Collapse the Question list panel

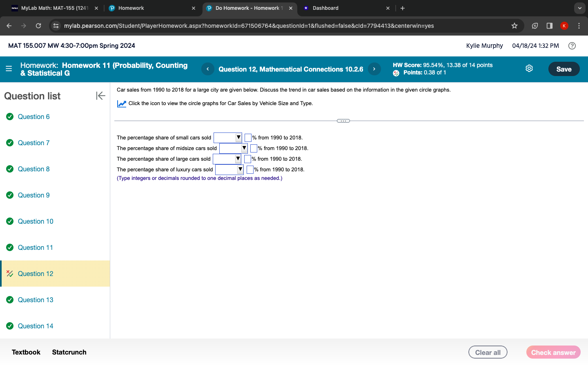click(x=100, y=96)
